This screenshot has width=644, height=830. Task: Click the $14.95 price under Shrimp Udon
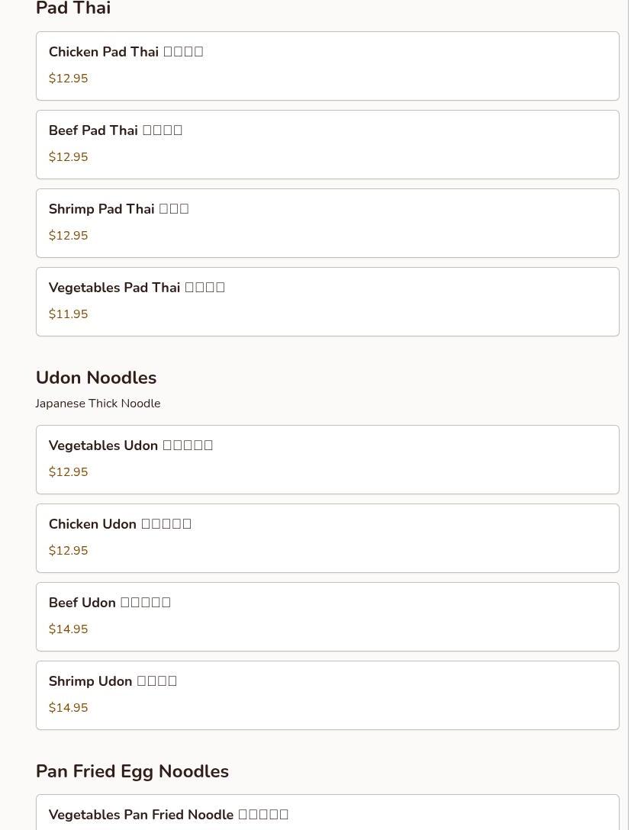pos(68,708)
